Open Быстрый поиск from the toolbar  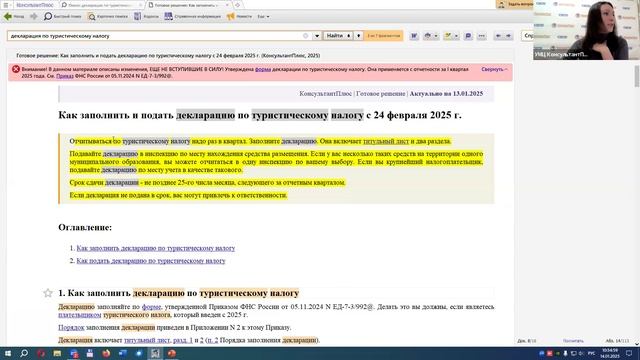pyautogui.click(x=62, y=16)
